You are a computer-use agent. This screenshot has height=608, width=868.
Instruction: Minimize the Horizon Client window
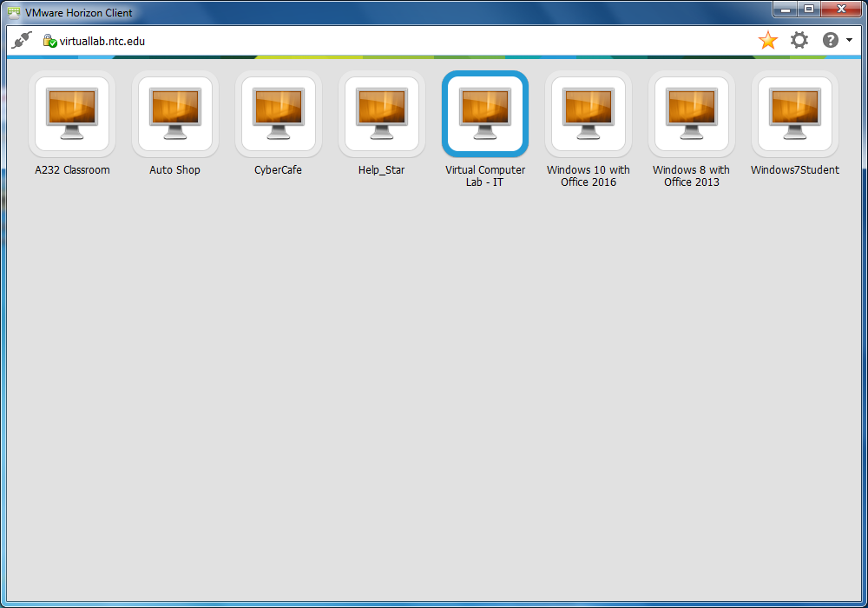pyautogui.click(x=786, y=9)
